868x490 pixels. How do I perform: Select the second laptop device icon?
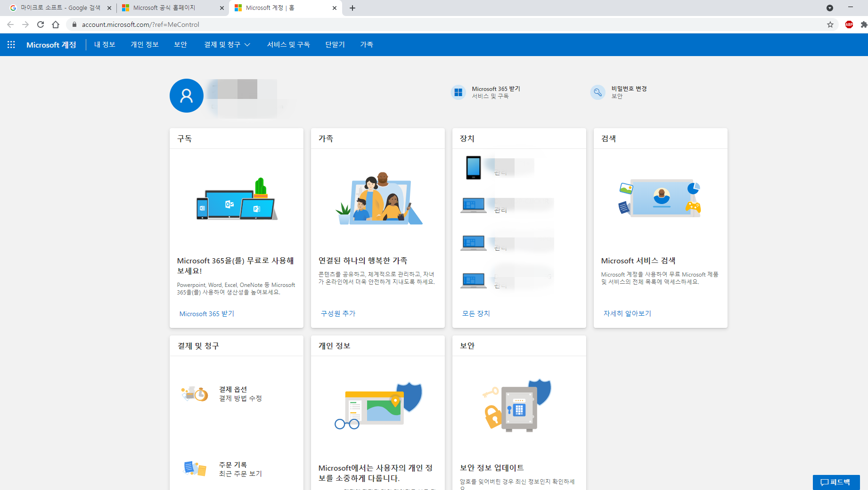[x=474, y=243]
